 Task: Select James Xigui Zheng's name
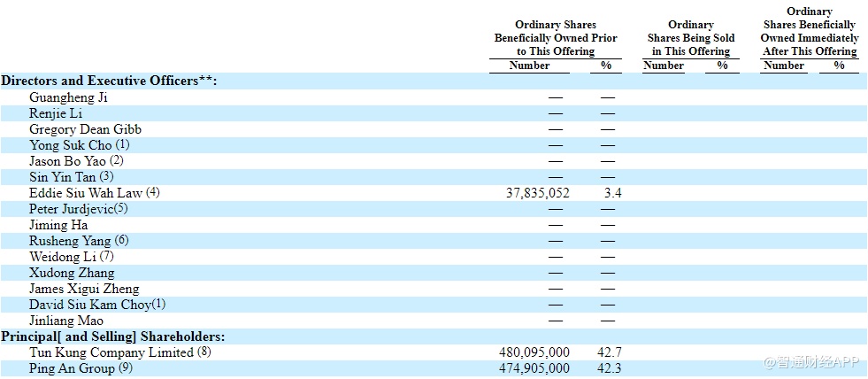click(84, 289)
